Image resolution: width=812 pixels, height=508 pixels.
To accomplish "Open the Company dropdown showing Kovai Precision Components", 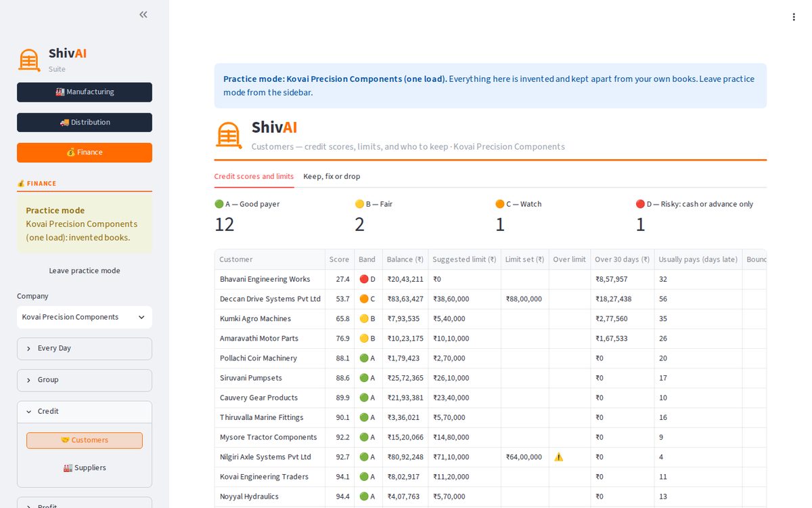I will click(85, 317).
